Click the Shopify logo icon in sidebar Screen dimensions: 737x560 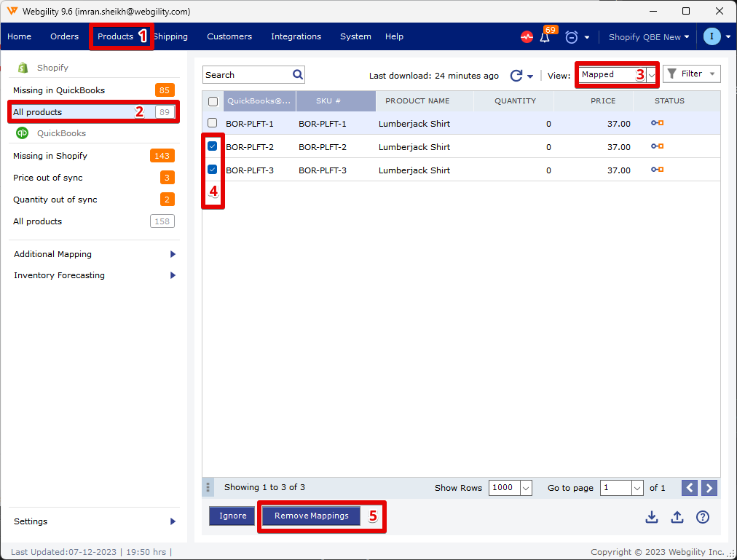click(23, 68)
